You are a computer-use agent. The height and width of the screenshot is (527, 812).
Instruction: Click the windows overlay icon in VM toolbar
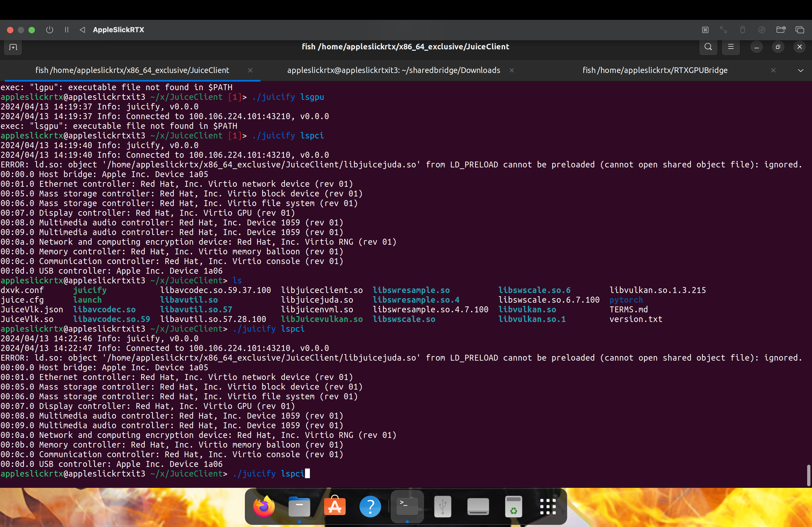800,30
